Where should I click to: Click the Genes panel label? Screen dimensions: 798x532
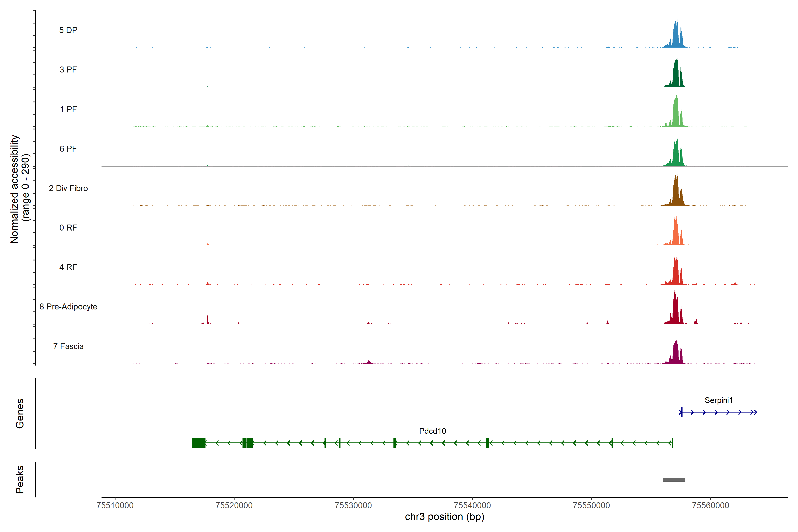click(20, 413)
